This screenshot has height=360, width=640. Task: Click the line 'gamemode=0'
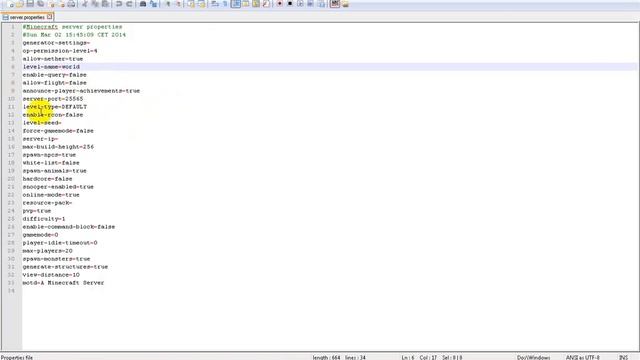pos(40,235)
